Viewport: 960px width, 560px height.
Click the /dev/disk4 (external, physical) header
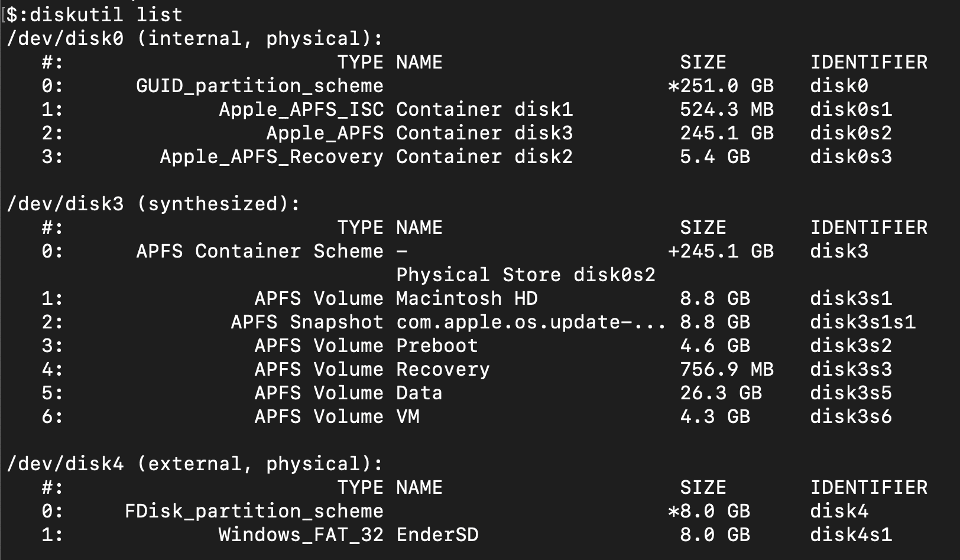coord(194,464)
